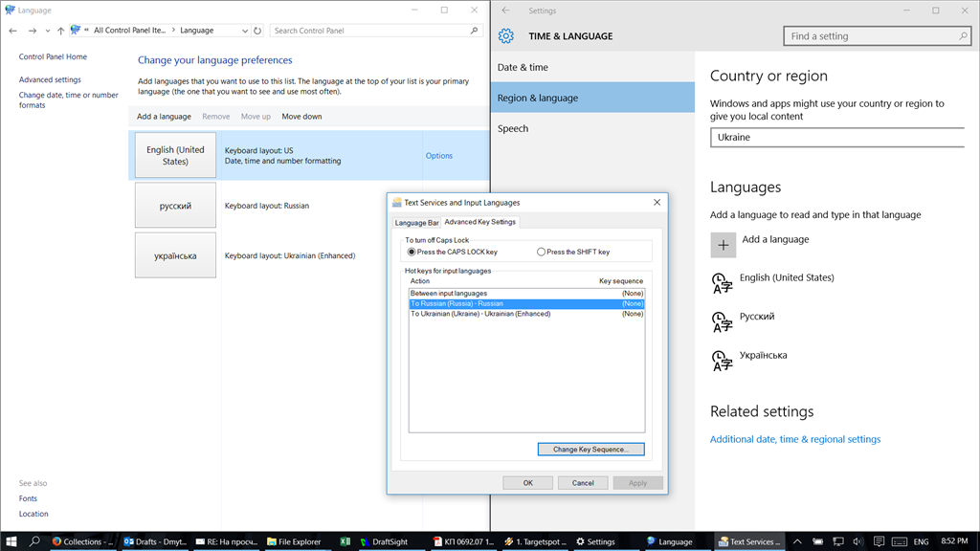
Task: Click the Back arrow in Settings window
Action: (505, 11)
